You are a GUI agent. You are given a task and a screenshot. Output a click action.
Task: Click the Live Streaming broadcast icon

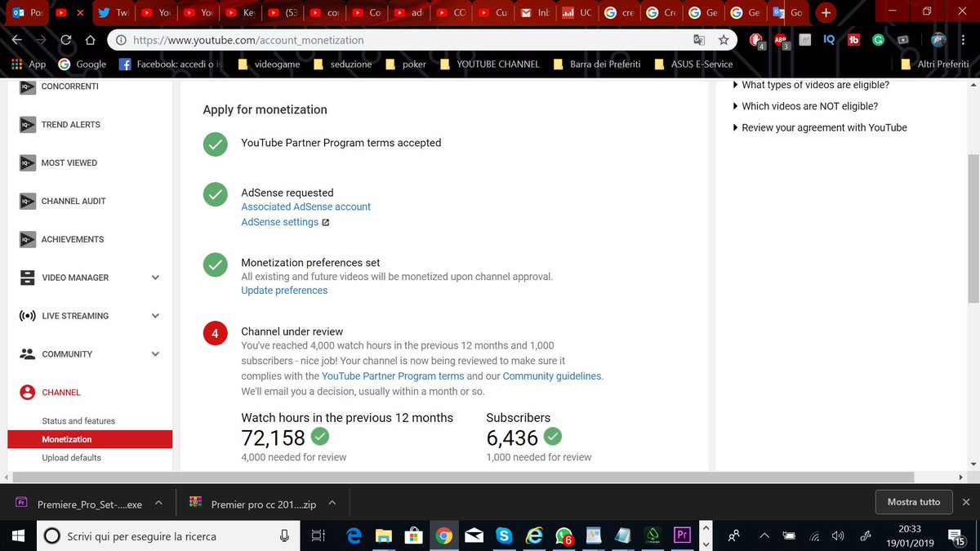27,316
